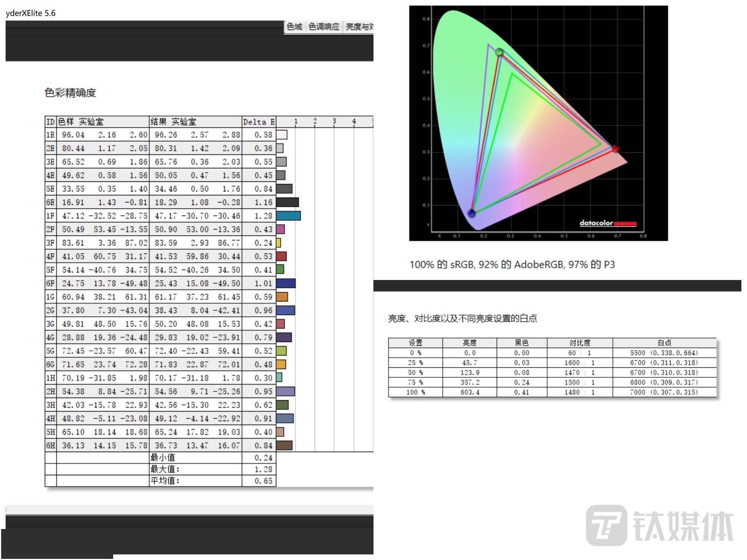Click the 色样 实验室 column header
747x560 pixels.
click(x=103, y=122)
